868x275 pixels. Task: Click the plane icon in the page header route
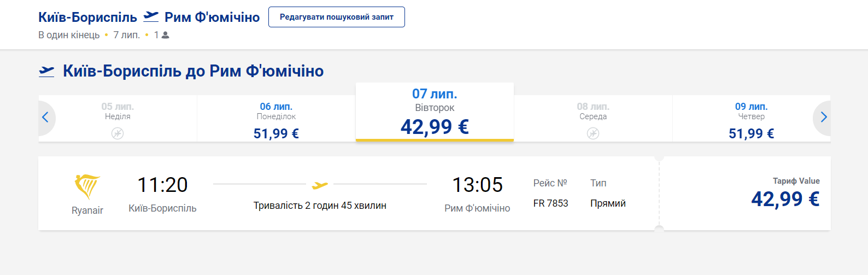tap(151, 17)
